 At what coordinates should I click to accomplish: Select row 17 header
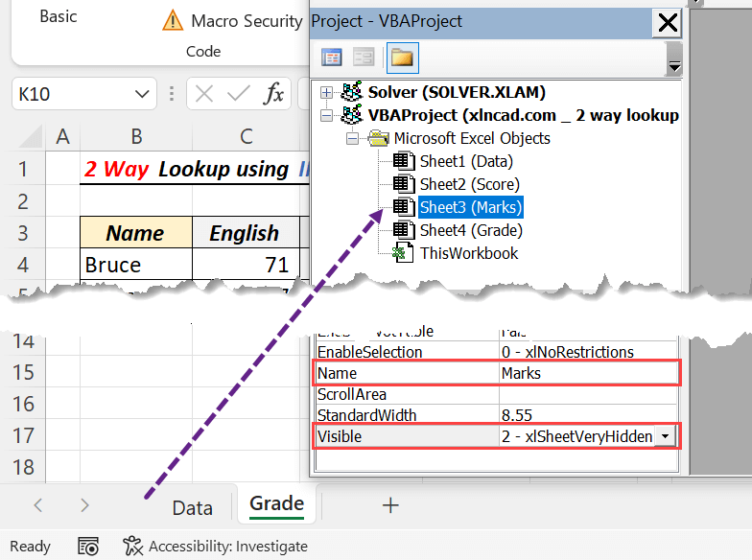click(23, 435)
